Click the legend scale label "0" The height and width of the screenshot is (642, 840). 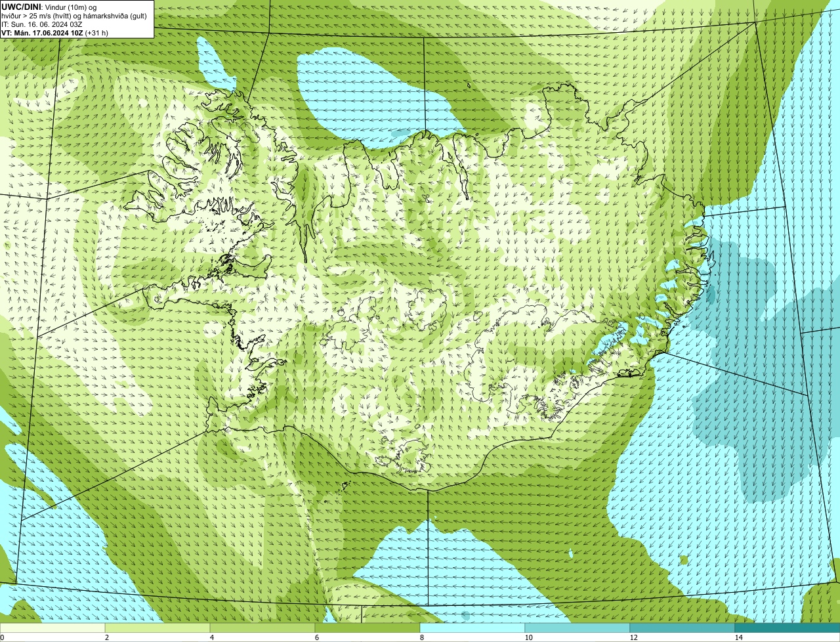[2, 637]
